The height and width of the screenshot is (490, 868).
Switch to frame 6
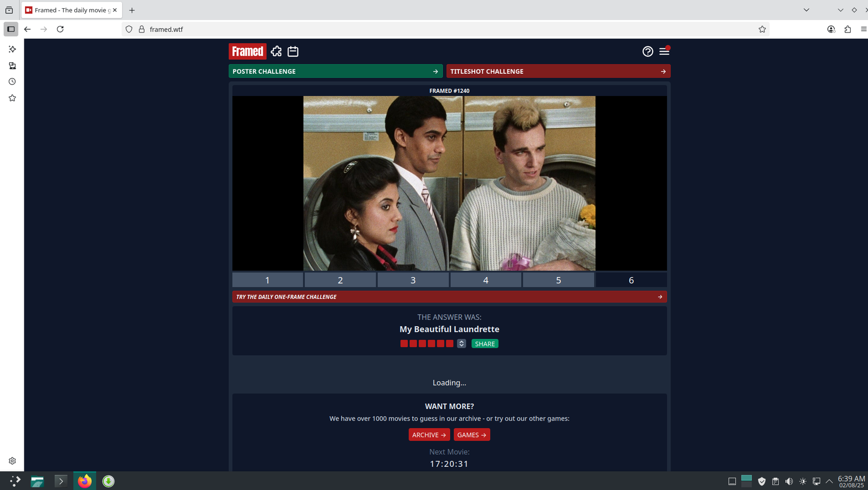click(631, 280)
